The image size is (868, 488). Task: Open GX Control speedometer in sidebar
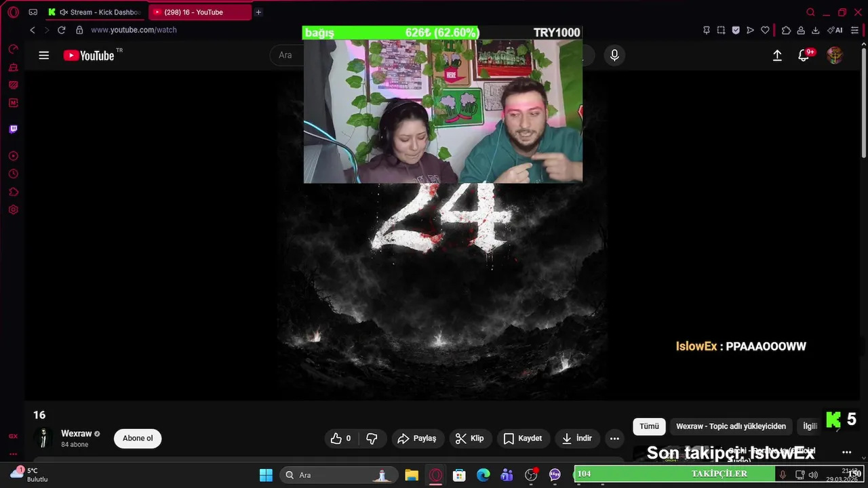(x=13, y=49)
